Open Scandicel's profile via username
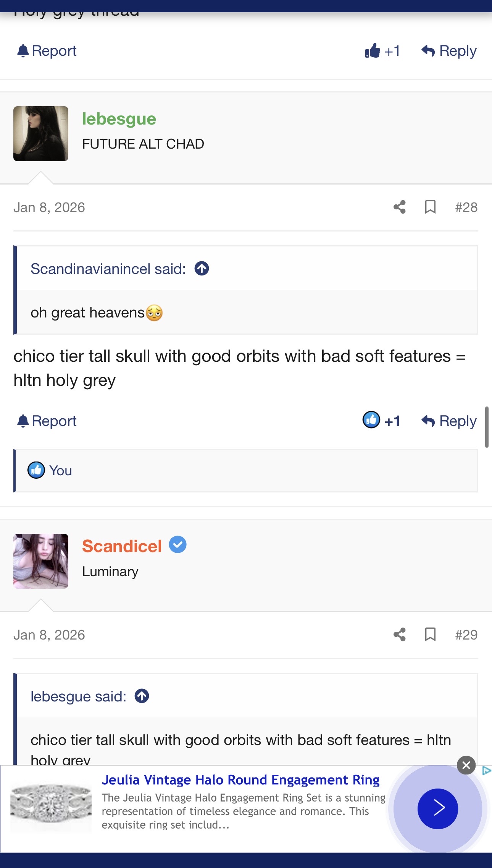The height and width of the screenshot is (868, 492). (122, 546)
